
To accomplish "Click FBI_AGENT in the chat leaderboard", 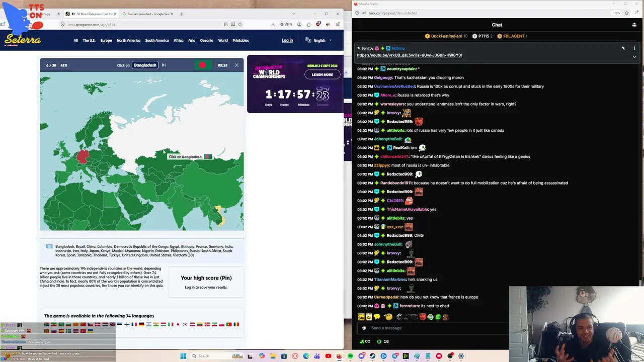I will (512, 36).
